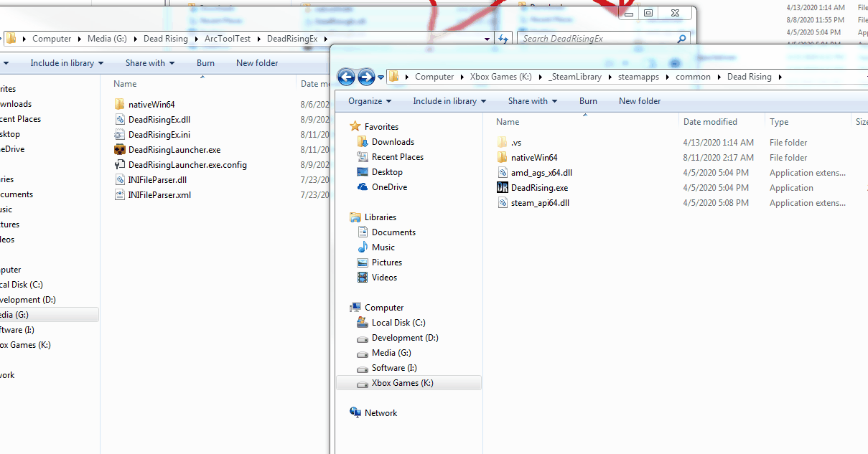Select ArcToolTest in back window breadcrumb
Viewport: 868px width, 454px height.
[228, 39]
